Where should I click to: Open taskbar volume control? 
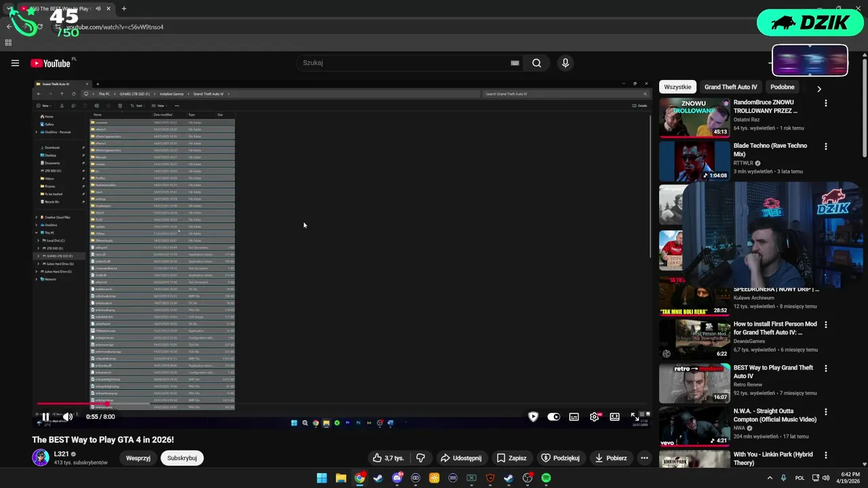click(x=826, y=478)
